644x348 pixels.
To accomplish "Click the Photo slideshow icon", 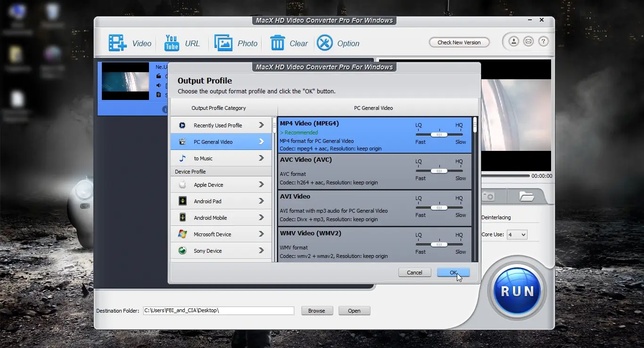I will tap(223, 43).
